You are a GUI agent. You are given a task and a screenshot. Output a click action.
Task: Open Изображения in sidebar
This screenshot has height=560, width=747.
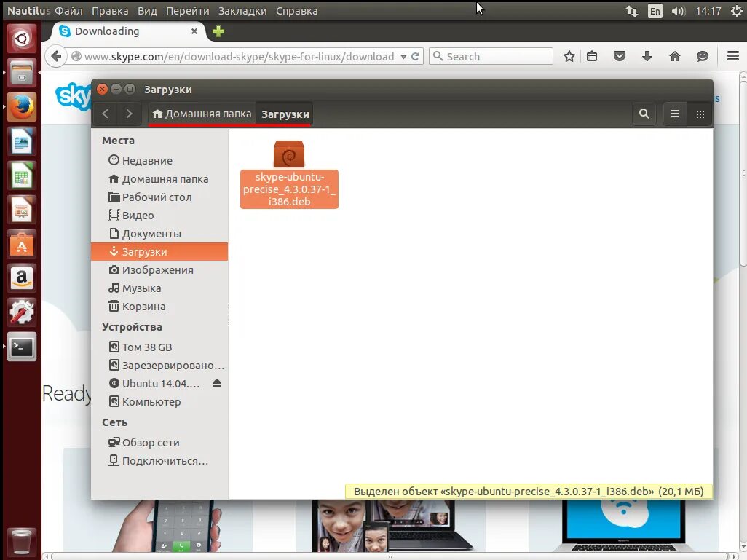pyautogui.click(x=159, y=269)
